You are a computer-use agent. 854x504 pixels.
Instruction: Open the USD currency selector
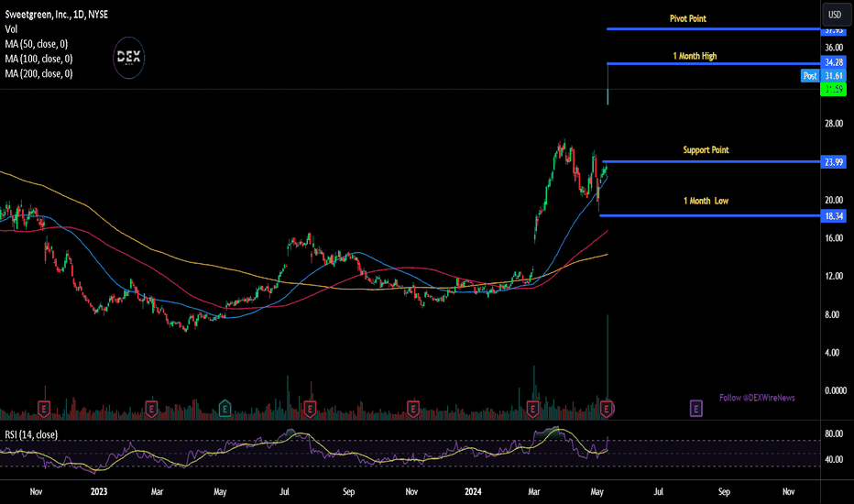(835, 15)
